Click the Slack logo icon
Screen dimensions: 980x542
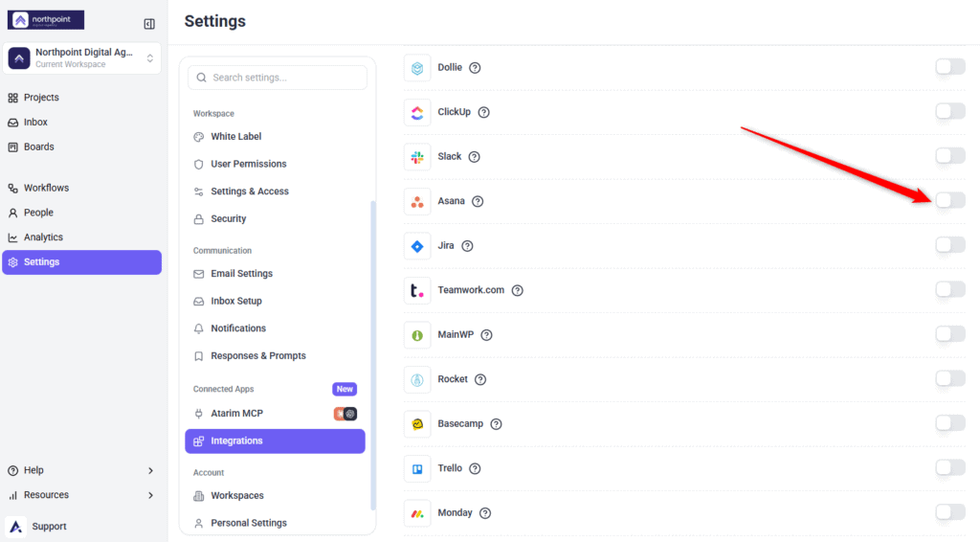pos(417,157)
